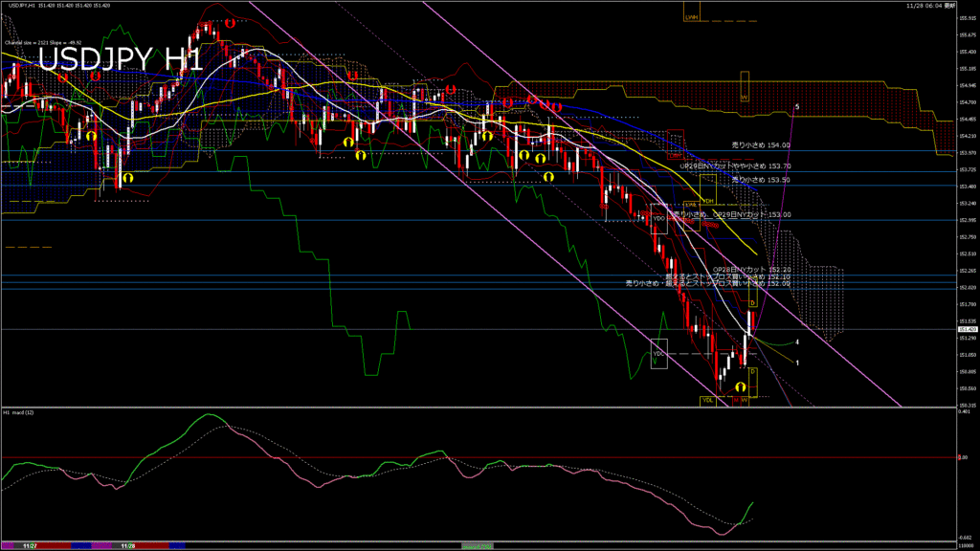This screenshot has width=980, height=551.
Task: Select the OP29日NYカットやや小さめ 153.70 label
Action: point(735,166)
